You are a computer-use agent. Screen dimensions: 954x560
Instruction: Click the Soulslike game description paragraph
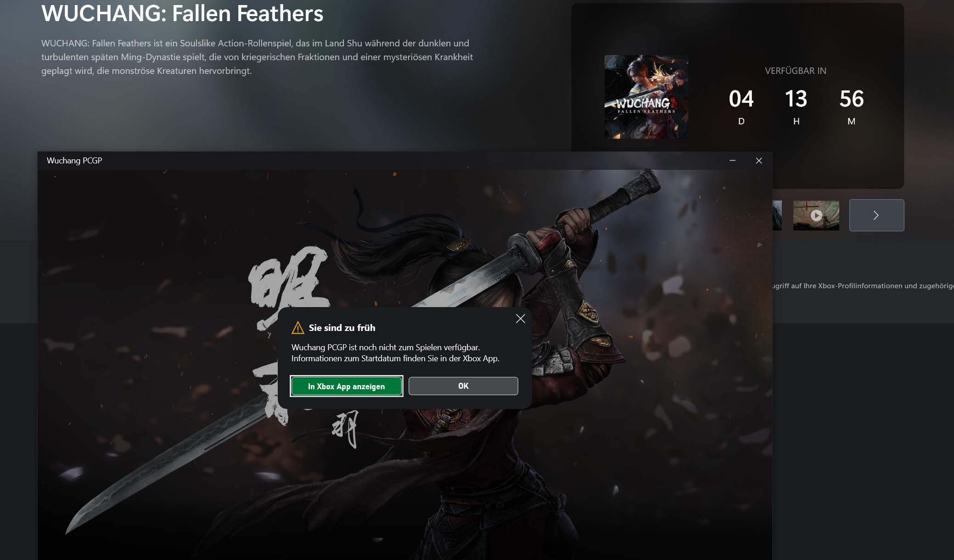click(257, 57)
